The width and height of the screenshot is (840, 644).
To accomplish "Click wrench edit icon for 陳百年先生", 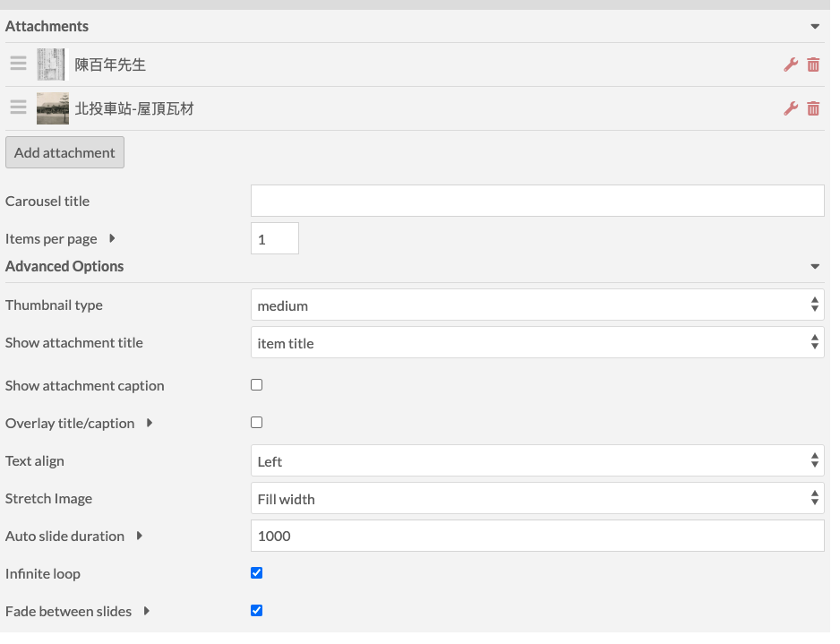I will 790,64.
